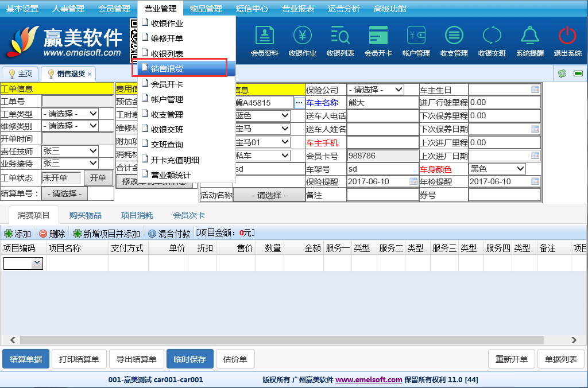Click green refresh icon at top right
Image resolution: width=588 pixels, height=388 pixels.
pos(562,74)
